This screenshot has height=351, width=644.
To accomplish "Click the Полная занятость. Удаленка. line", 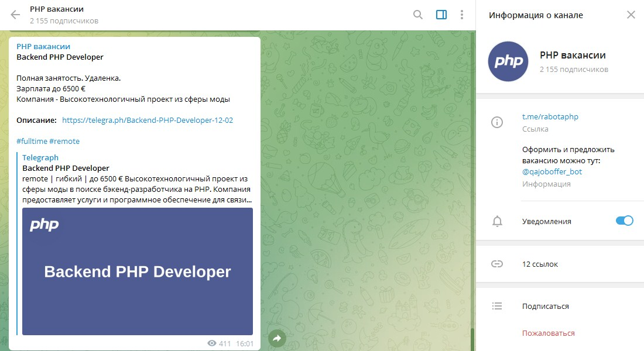I will click(68, 78).
